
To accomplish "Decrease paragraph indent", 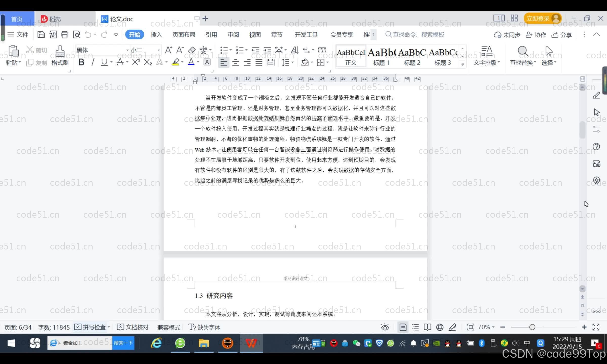I will 255,50.
